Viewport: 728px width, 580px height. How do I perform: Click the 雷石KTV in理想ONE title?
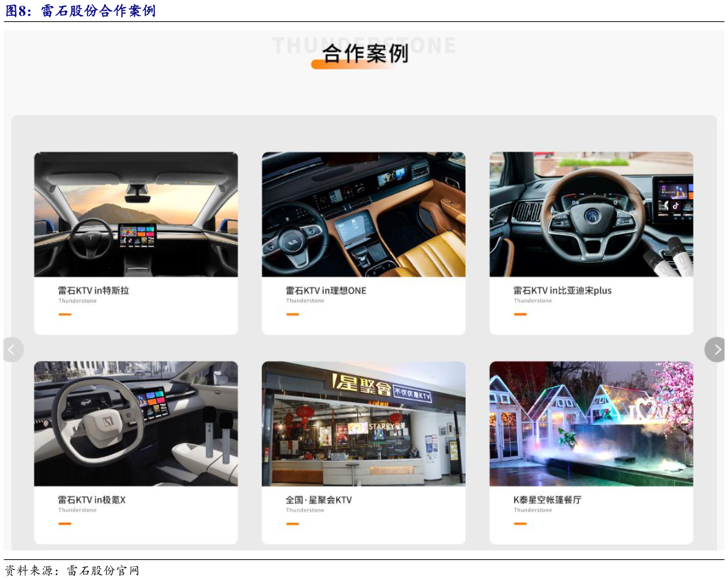click(326, 291)
